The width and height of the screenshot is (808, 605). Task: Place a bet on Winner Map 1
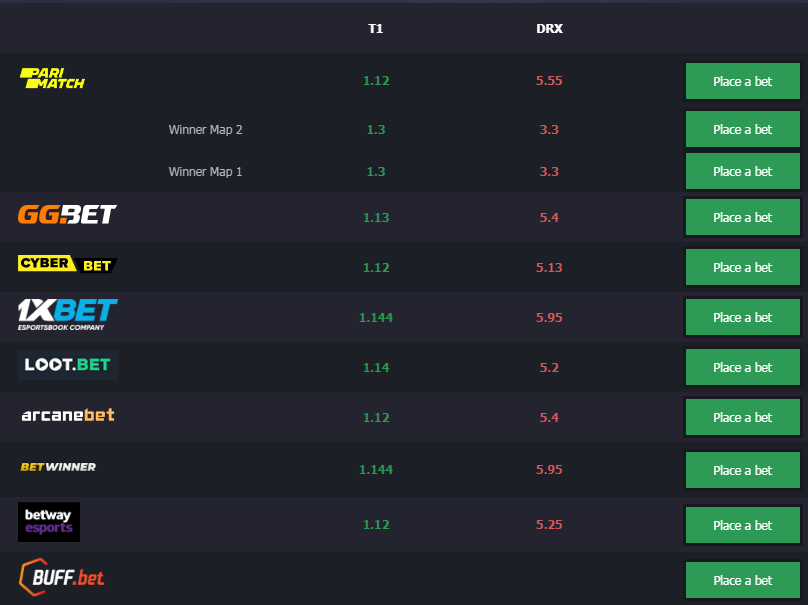[743, 171]
